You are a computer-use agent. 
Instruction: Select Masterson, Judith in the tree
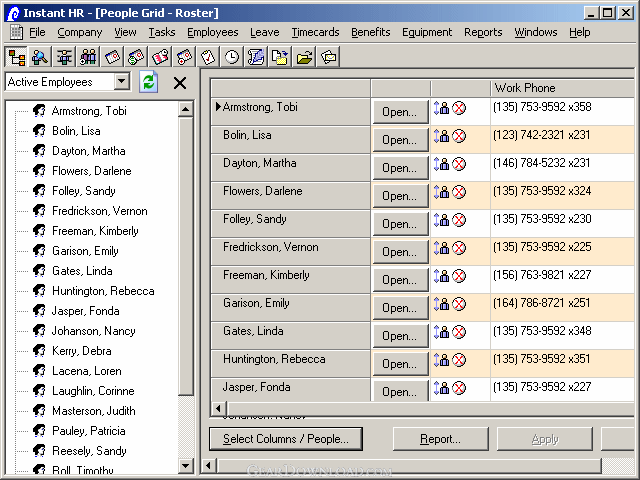(x=93, y=411)
